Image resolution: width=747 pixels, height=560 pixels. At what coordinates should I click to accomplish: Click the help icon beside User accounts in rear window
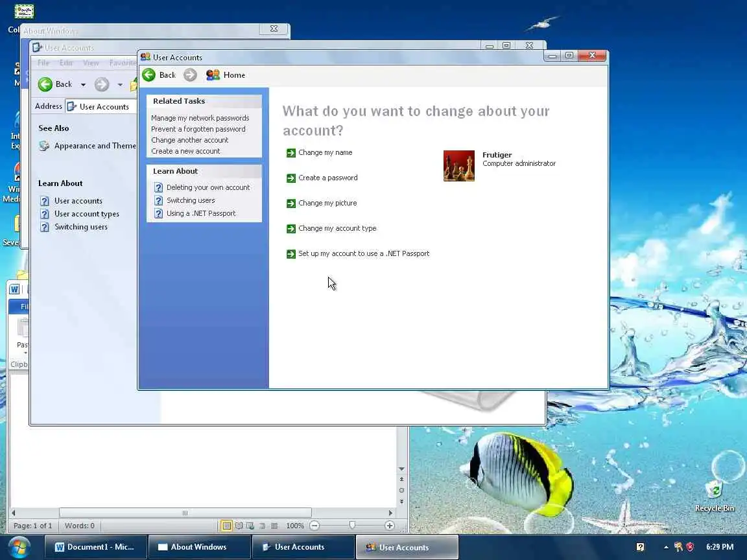tap(44, 201)
